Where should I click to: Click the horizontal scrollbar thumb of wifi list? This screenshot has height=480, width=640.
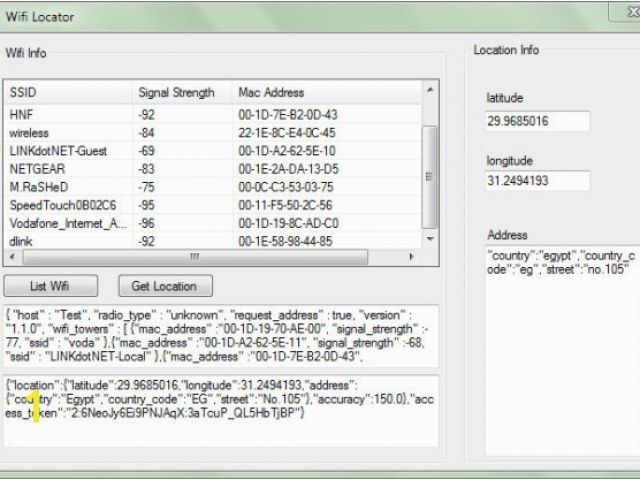click(x=195, y=257)
